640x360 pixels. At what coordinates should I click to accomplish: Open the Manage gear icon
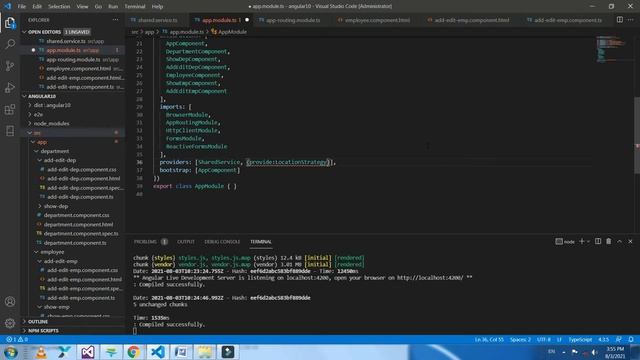pyautogui.click(x=10, y=323)
